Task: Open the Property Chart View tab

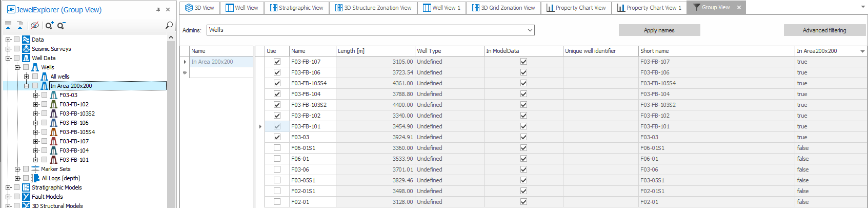Action: [576, 8]
